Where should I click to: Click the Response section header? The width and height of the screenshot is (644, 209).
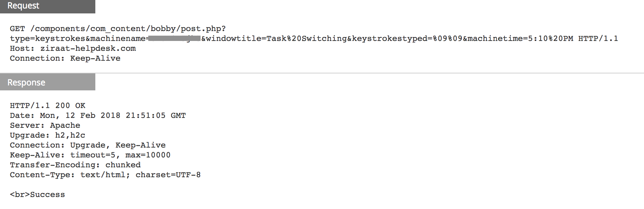coord(47,82)
